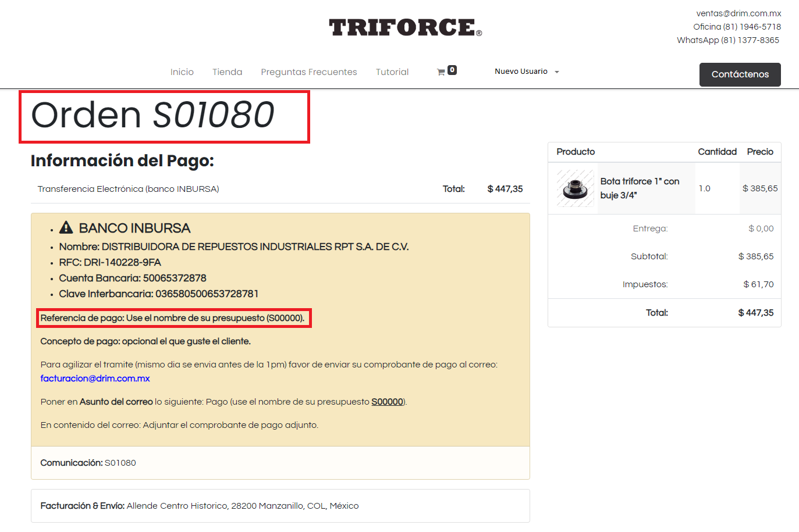Click the underlined S00000 text in Asunto line
Viewport: 799px width, 532px height.
[x=387, y=402]
